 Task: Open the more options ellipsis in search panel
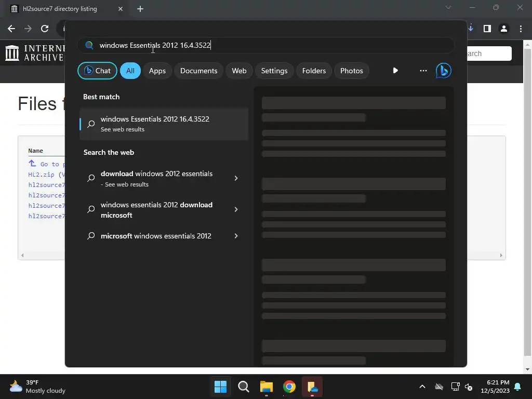point(423,71)
